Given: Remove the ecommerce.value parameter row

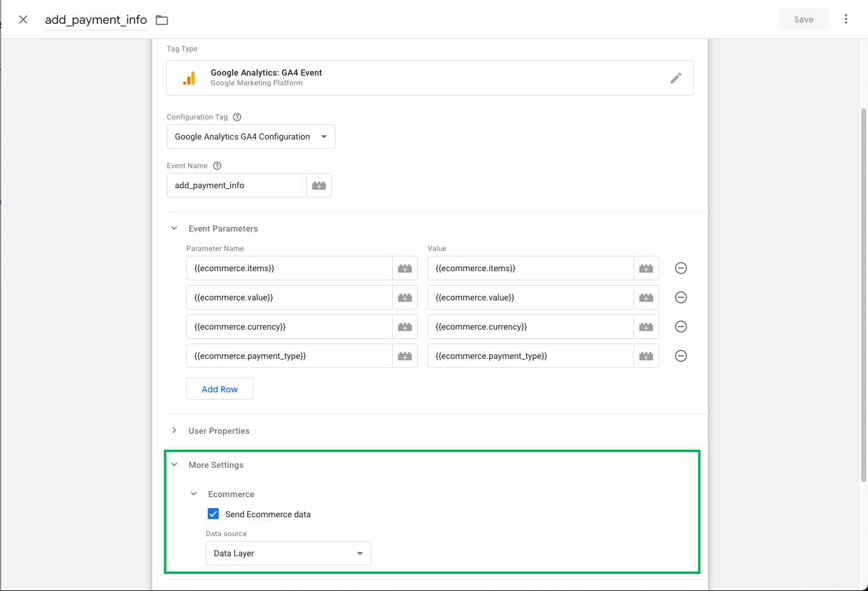Looking at the screenshot, I should point(681,297).
